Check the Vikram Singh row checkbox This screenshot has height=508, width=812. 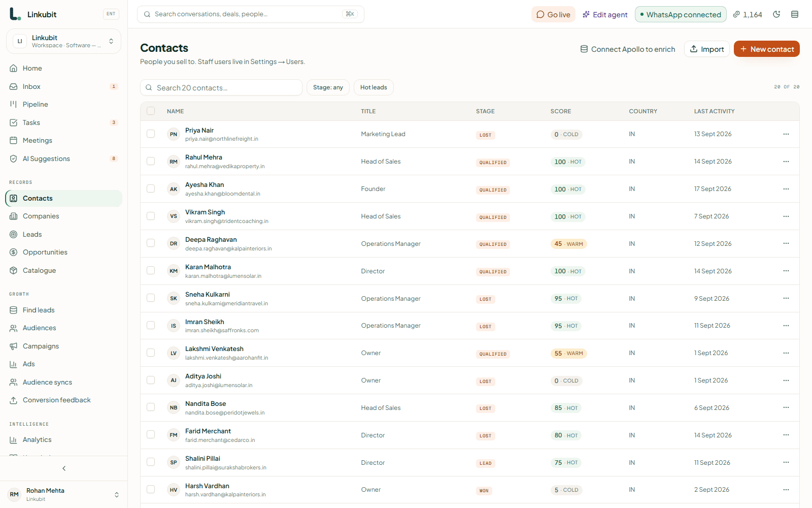tap(151, 216)
